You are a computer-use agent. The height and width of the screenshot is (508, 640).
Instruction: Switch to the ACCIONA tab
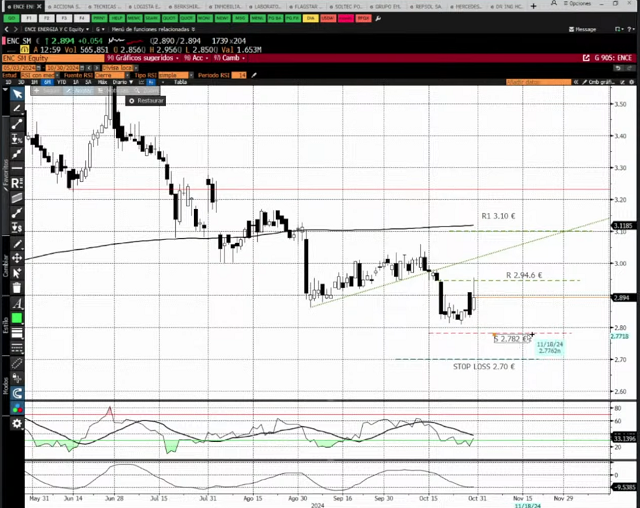[64, 7]
